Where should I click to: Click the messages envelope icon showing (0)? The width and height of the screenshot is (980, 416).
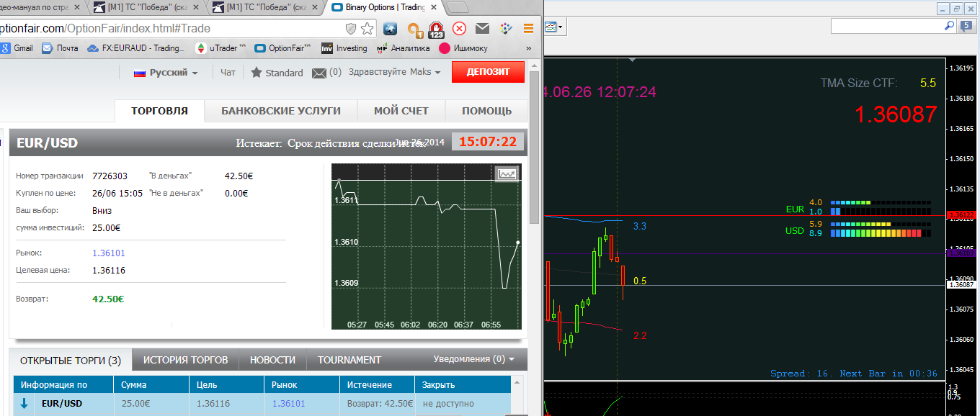[x=318, y=73]
